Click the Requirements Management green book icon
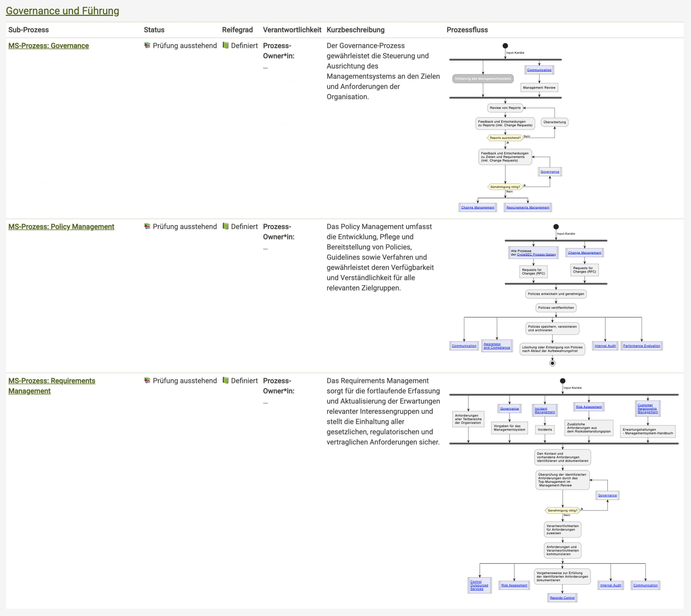The width and height of the screenshot is (691, 616). (x=225, y=380)
